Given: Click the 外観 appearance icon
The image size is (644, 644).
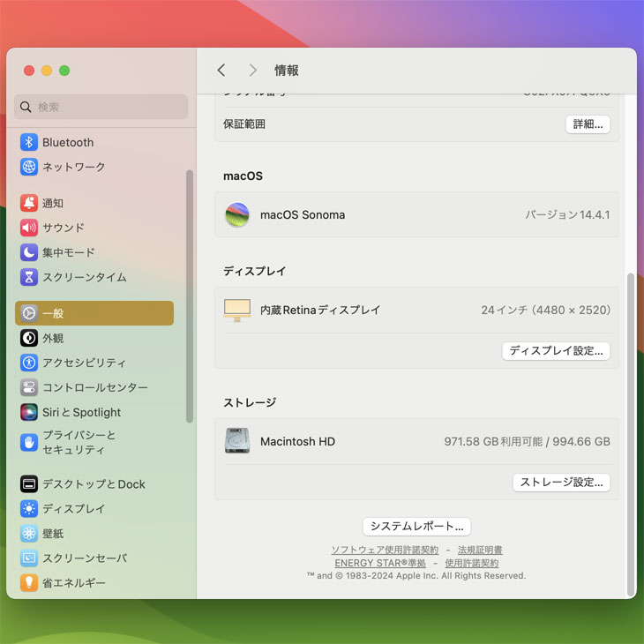Looking at the screenshot, I should (29, 338).
